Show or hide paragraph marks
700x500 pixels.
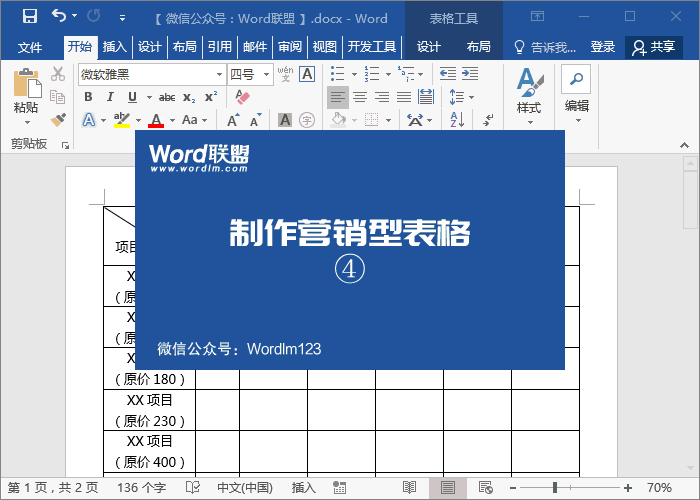[x=488, y=120]
